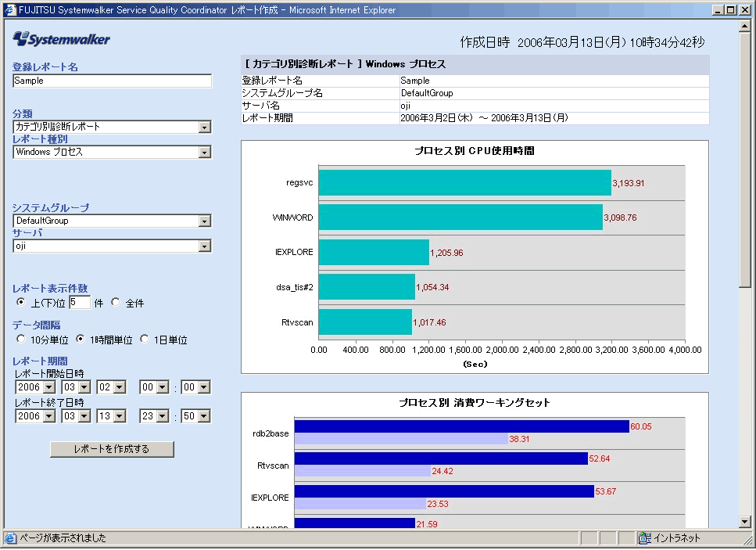This screenshot has height=550, width=756.
Task: Click the vertical scrollbar up arrow
Action: 745,26
